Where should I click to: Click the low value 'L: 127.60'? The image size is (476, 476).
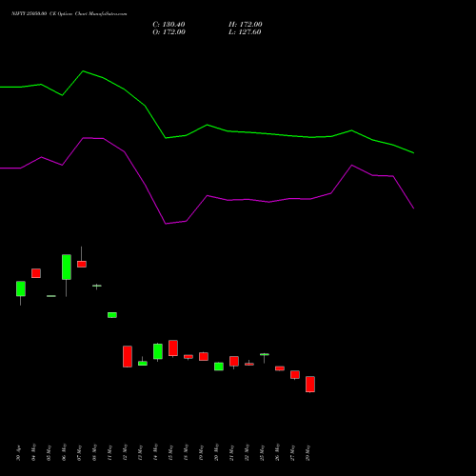(x=245, y=32)
